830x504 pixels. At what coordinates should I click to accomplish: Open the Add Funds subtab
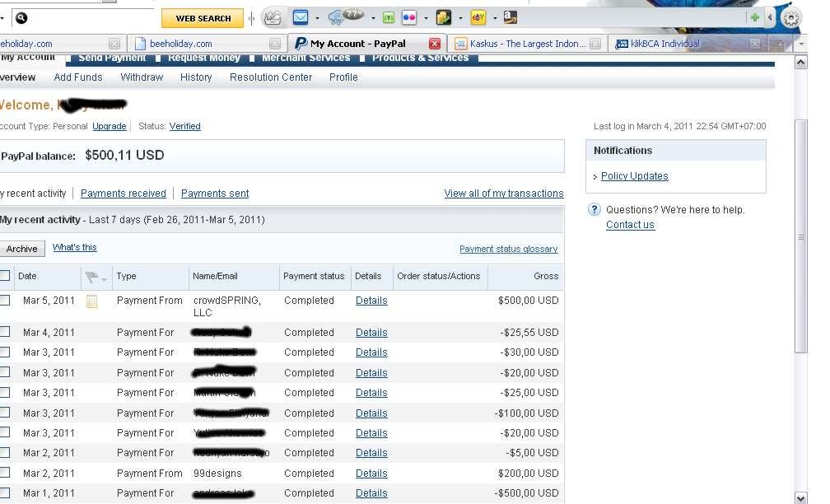[x=78, y=77]
